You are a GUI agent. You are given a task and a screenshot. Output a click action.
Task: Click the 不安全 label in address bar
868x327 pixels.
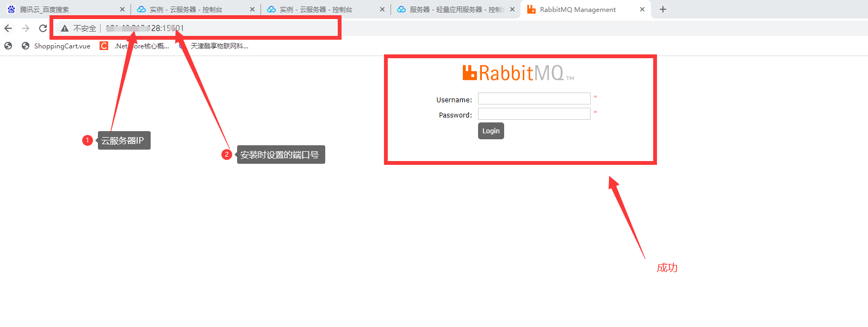pyautogui.click(x=85, y=28)
